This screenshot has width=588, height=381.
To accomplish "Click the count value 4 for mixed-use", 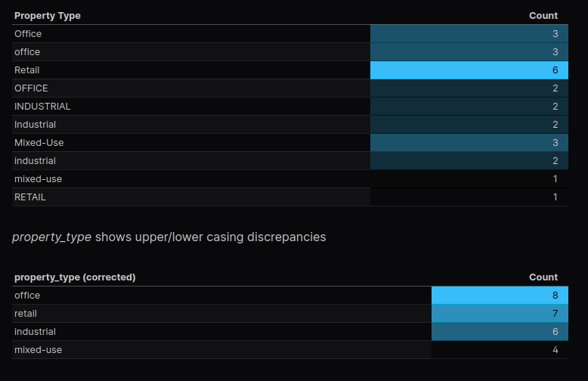I will pos(554,350).
